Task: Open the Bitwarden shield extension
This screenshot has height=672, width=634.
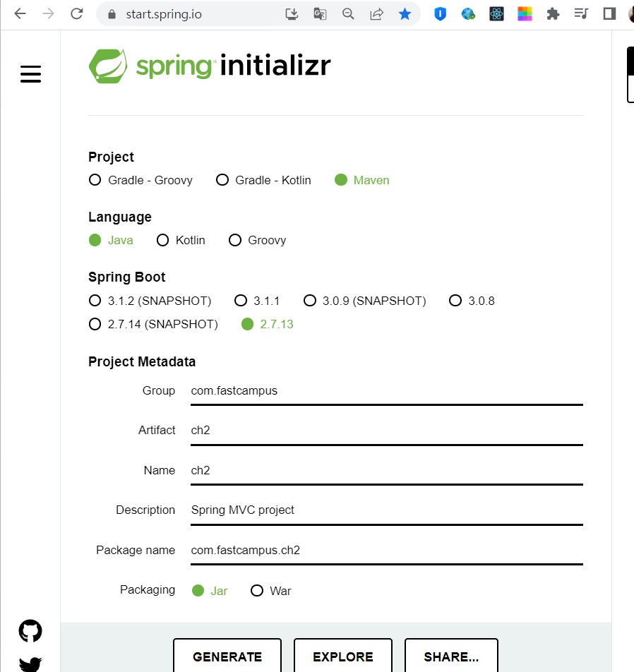Action: [441, 14]
